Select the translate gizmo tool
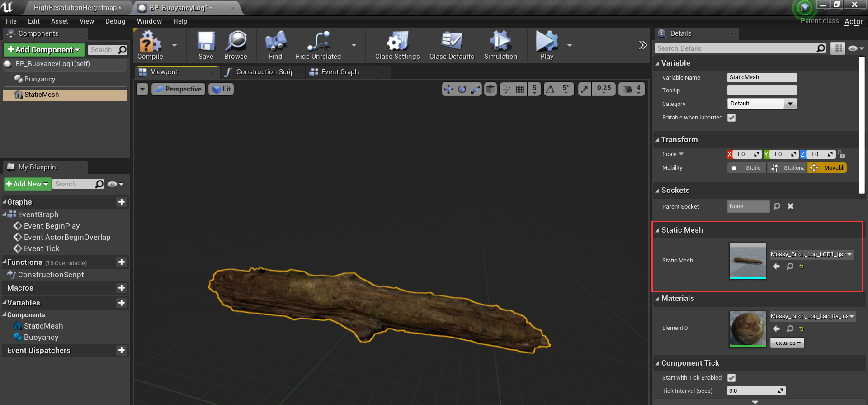This screenshot has height=405, width=868. pos(448,89)
